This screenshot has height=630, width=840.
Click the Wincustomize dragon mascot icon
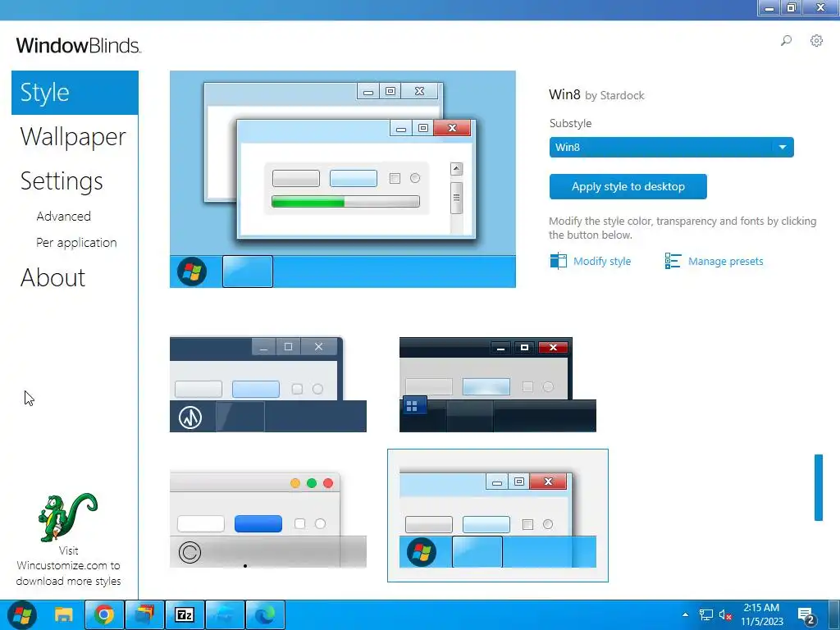pos(68,517)
